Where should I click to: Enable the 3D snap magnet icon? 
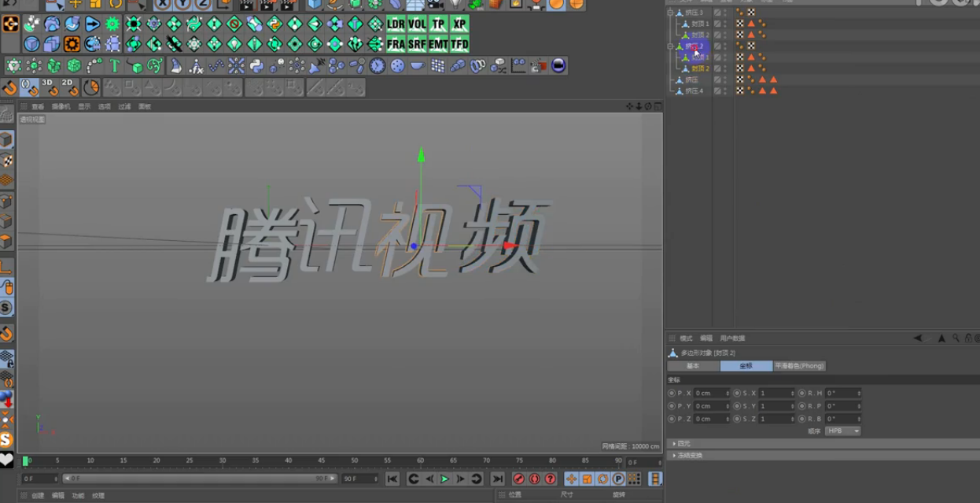click(50, 87)
